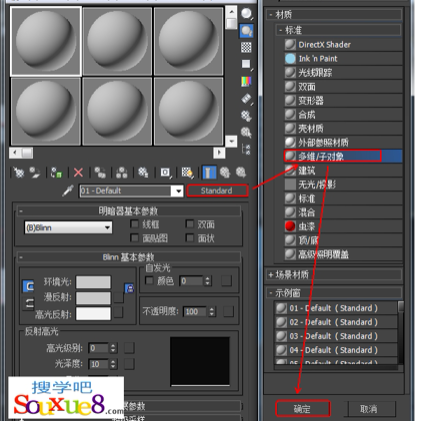Toggle the highlighted Show End Result icon
Screen dimensions: 441x421
coord(209,172)
